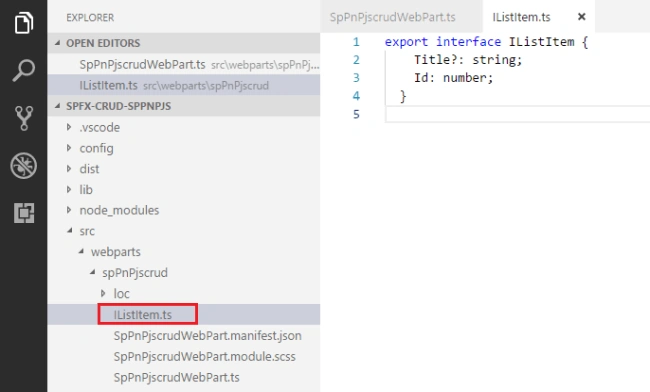Click line number 5 in the gutter
This screenshot has width=650, height=392.
(356, 114)
